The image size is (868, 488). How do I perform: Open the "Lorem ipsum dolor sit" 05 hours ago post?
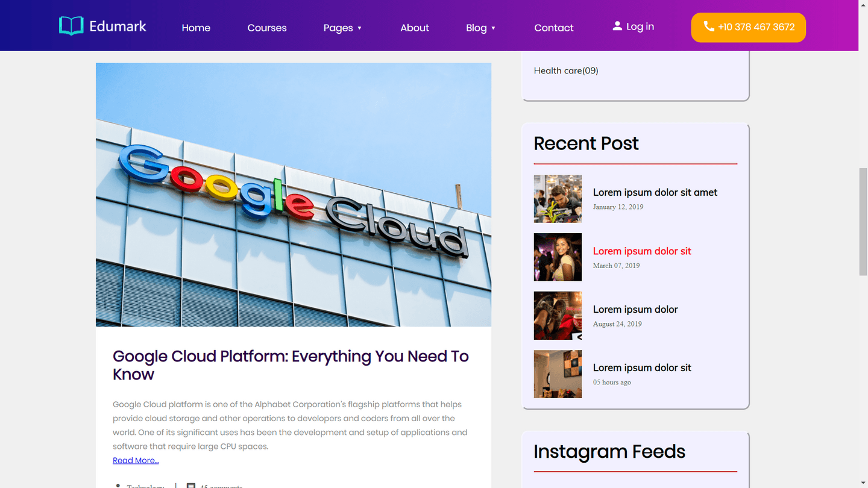(x=642, y=368)
